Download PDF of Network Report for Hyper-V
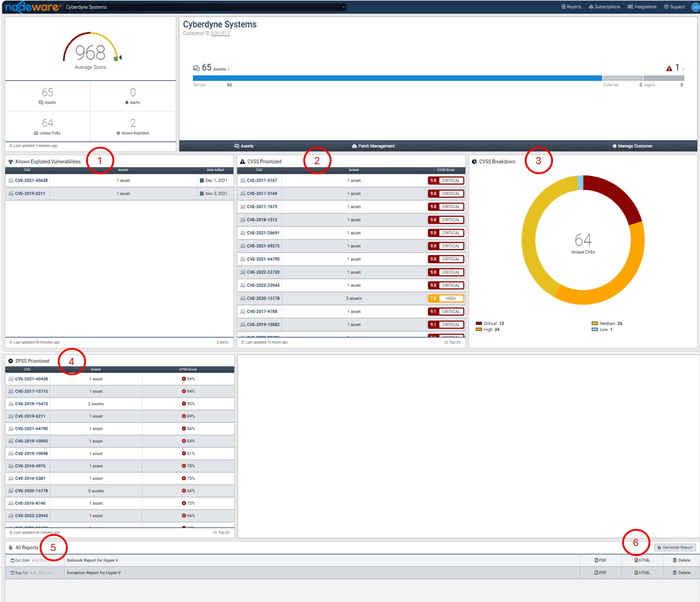Screen dimensions: 700x602 pos(601,560)
